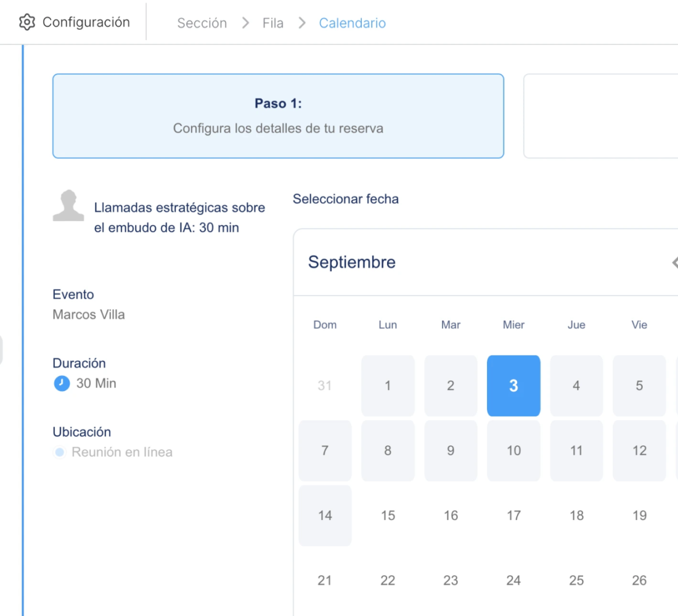This screenshot has height=616, width=678.
Task: Select the Paso 1 step card
Action: [x=278, y=116]
